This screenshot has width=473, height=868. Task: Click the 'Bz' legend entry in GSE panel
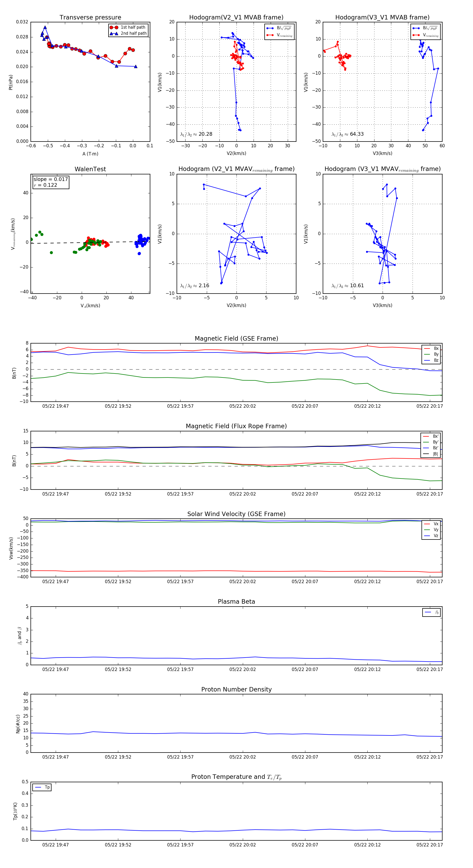coord(431,361)
